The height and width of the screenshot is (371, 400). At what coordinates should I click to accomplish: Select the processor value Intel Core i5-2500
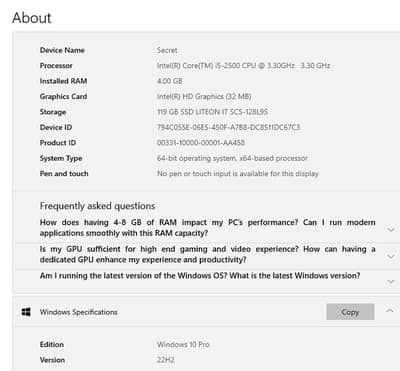coord(243,66)
